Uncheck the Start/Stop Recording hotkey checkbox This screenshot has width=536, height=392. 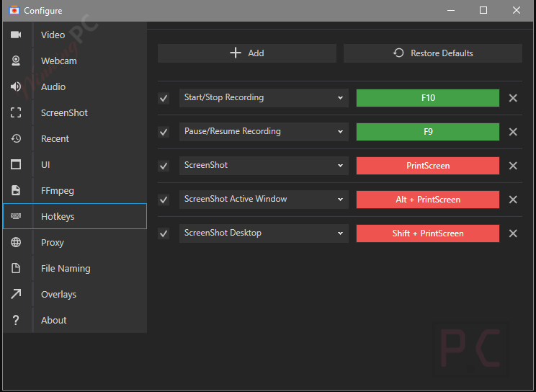164,98
